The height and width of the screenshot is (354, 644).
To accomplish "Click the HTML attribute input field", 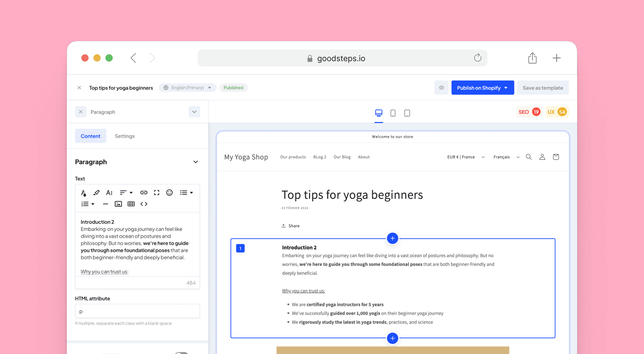I will [x=137, y=311].
